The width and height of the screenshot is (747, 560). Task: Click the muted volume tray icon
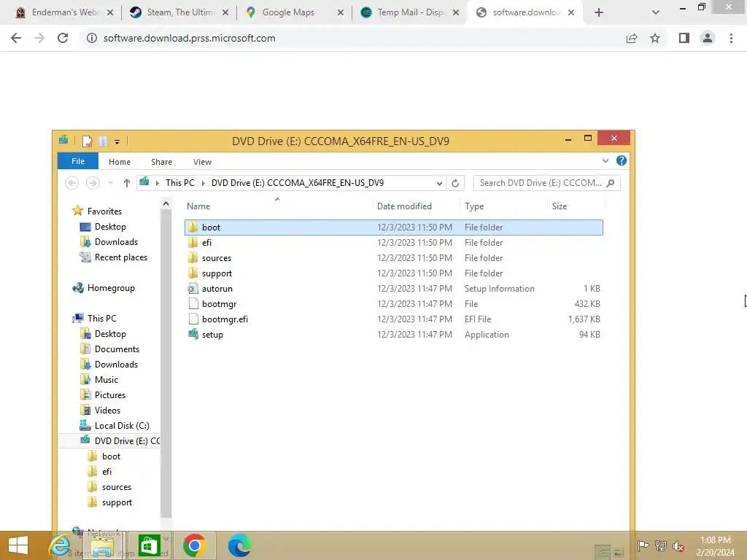click(678, 546)
